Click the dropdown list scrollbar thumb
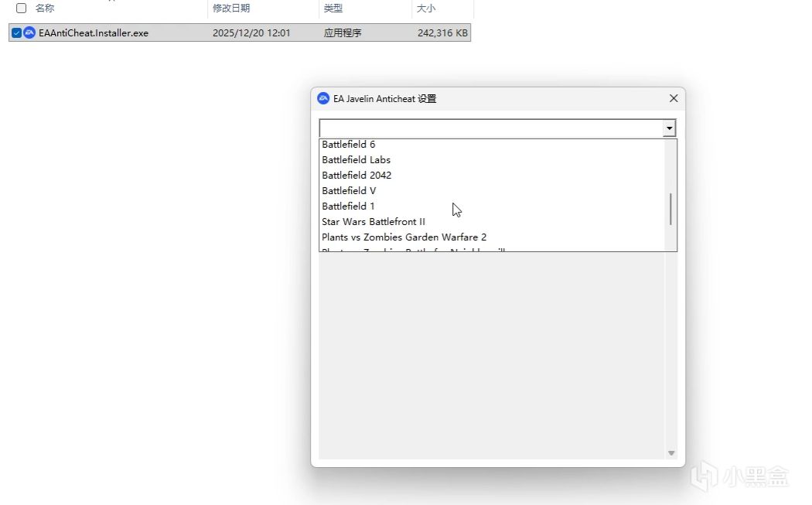The height and width of the screenshot is (505, 812). tap(670, 209)
